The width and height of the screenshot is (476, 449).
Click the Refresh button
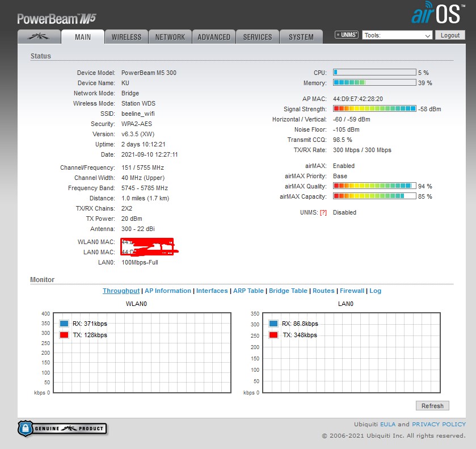[x=432, y=406]
